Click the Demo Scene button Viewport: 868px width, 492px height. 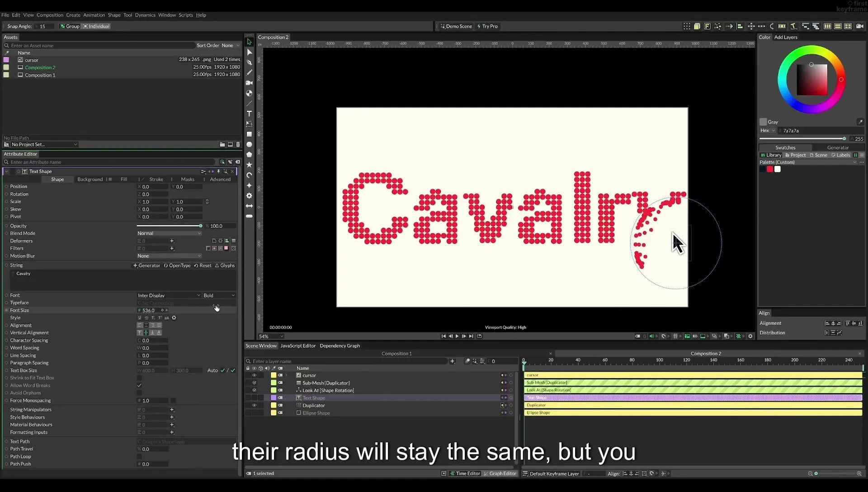[x=457, y=26]
